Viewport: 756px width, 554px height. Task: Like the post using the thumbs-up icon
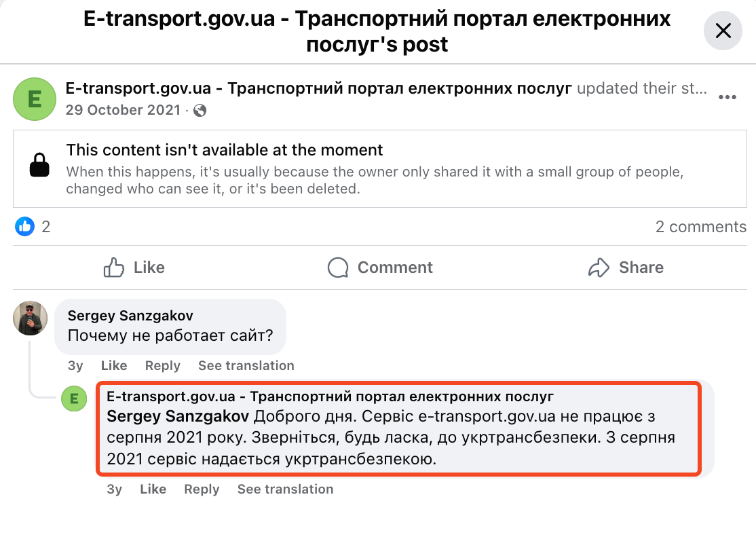[114, 267]
